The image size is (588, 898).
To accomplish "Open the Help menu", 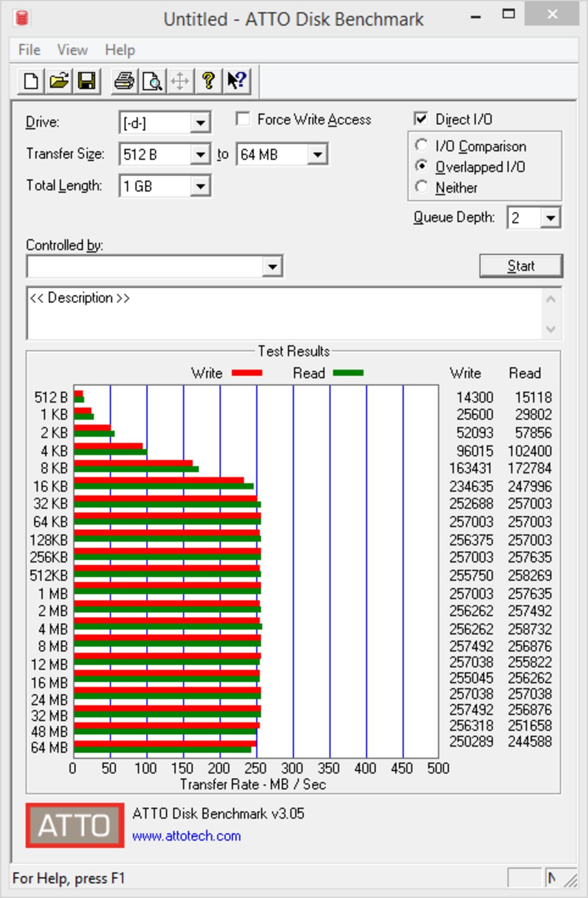I will click(x=120, y=50).
